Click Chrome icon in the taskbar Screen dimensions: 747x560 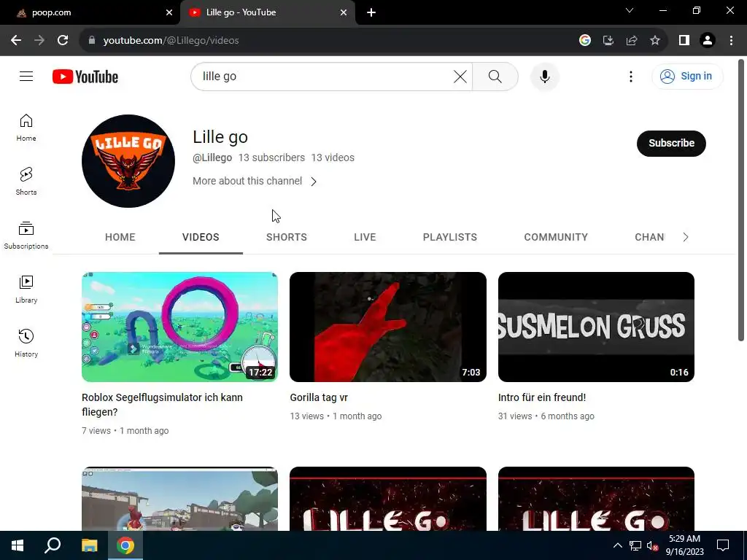125,545
